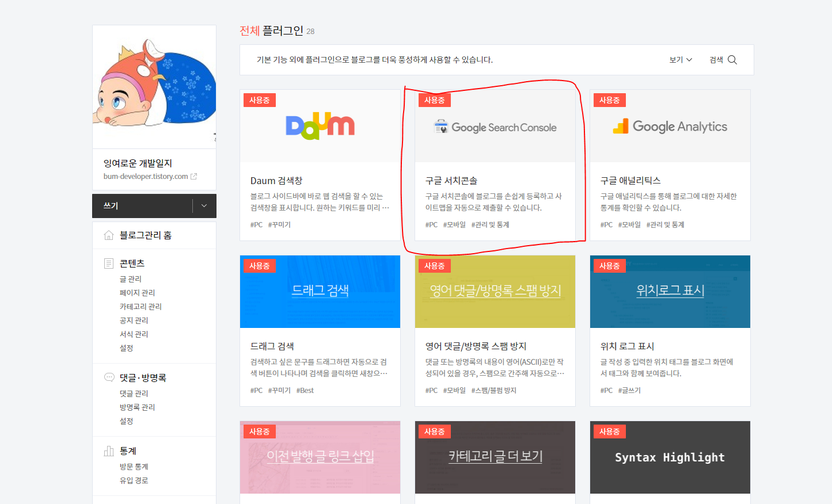
Task: Click the Google Search Console icon
Action: coord(441,127)
